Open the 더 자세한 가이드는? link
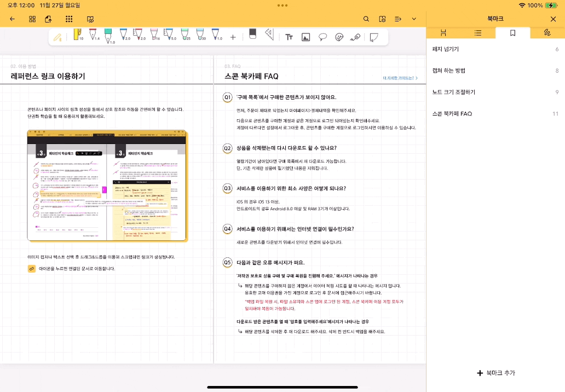 [400, 78]
